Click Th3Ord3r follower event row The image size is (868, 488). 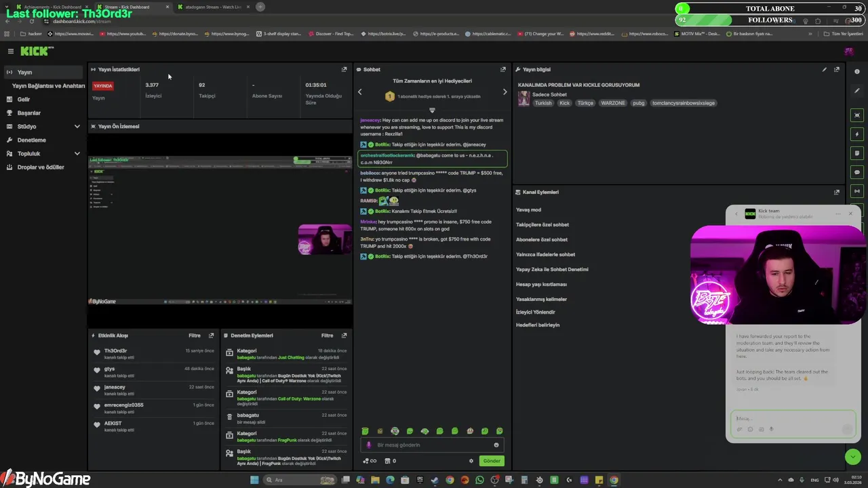155,354
